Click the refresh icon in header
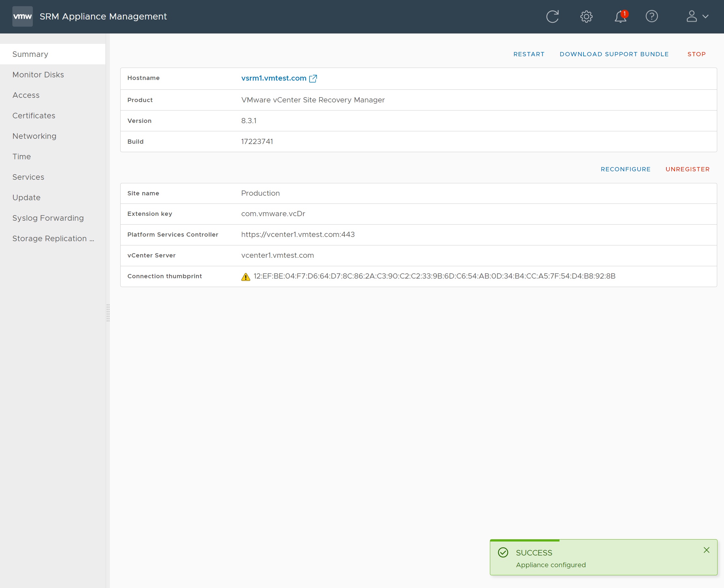724x588 pixels. tap(552, 16)
